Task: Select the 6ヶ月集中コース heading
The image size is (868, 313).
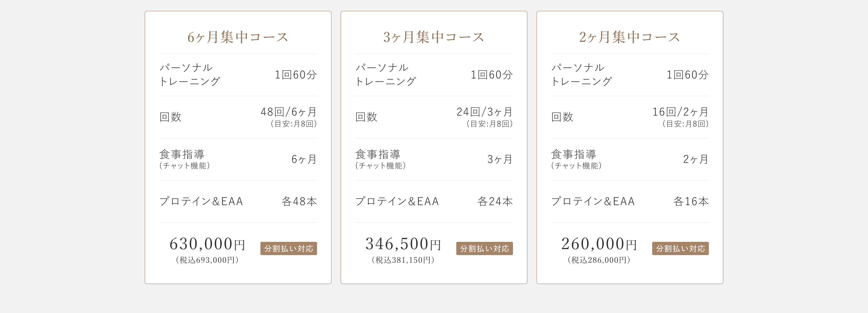Action: pos(238,37)
